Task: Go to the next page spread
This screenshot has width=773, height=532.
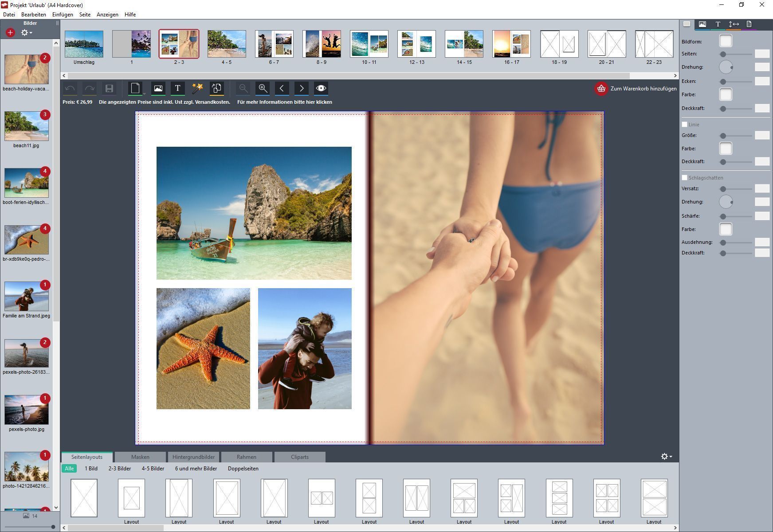Action: [302, 88]
